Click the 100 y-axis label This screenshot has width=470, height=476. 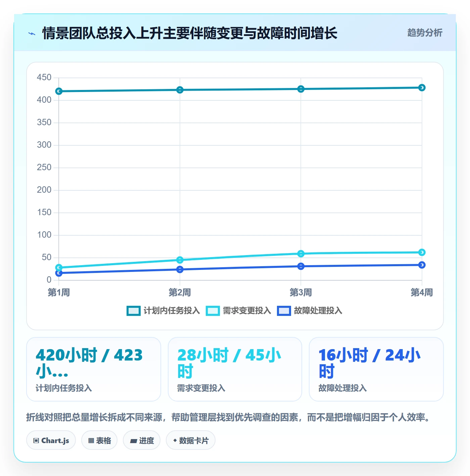[x=44, y=235]
